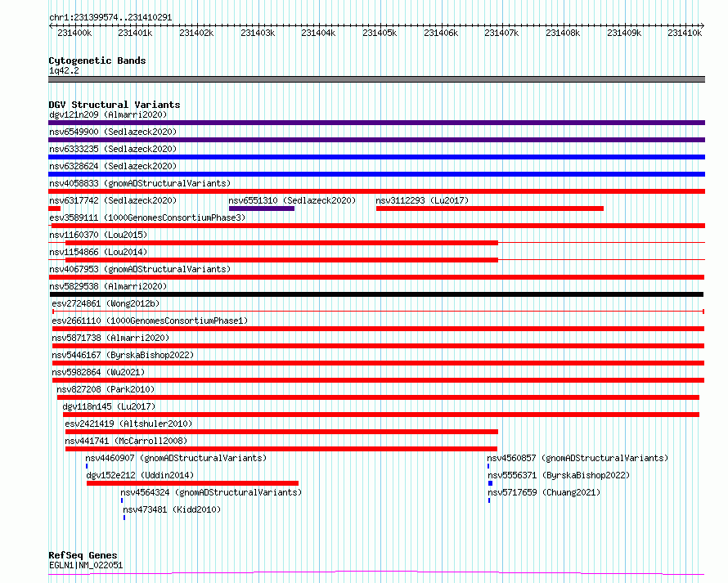Open the esv2724861 (Wong2012b) label
This screenshot has height=583, width=728.
point(106,303)
